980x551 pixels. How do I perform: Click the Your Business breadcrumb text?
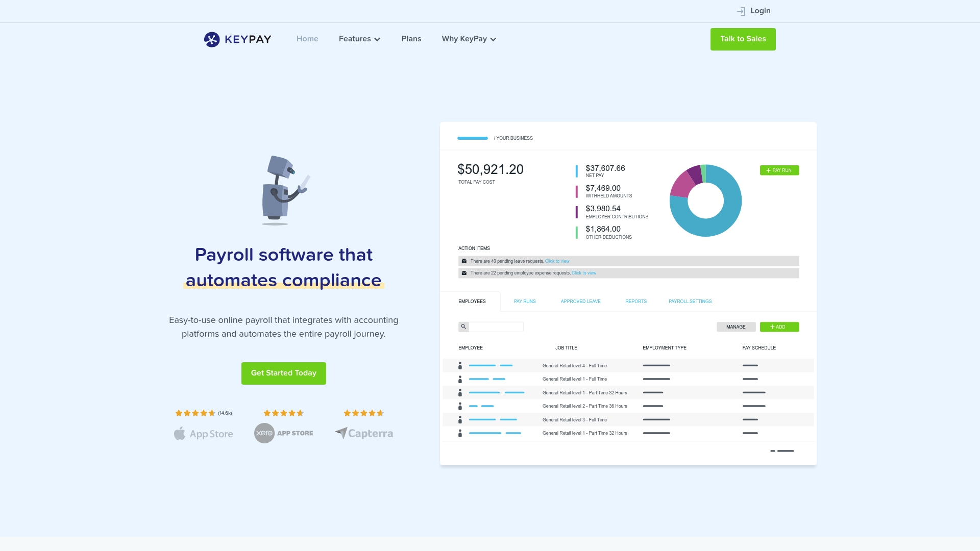click(513, 138)
